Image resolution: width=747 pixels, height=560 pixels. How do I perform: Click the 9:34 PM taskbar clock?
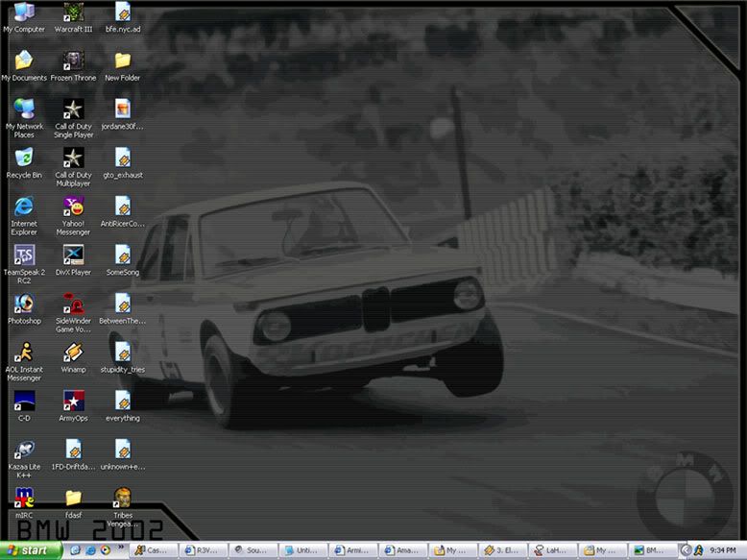[x=722, y=550]
